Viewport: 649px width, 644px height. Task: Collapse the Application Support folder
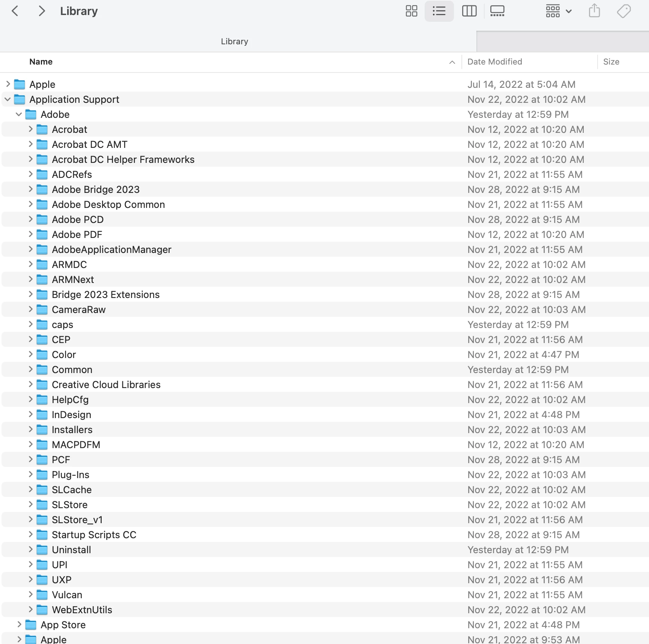pyautogui.click(x=8, y=99)
